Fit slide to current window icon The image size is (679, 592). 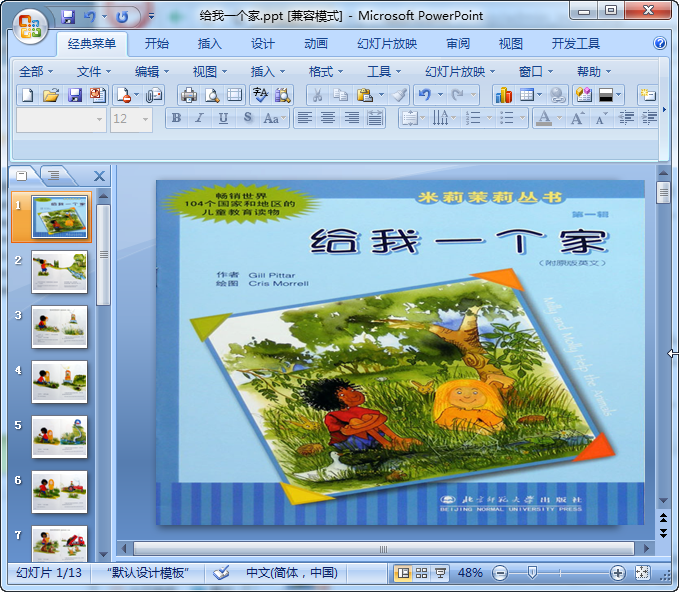pyautogui.click(x=642, y=573)
